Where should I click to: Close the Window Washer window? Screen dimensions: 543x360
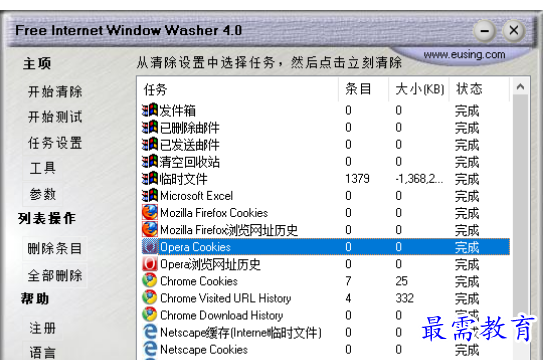coord(514,31)
